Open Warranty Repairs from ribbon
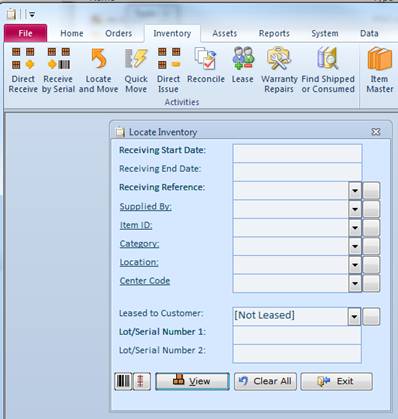The height and width of the screenshot is (419, 398). (x=279, y=70)
